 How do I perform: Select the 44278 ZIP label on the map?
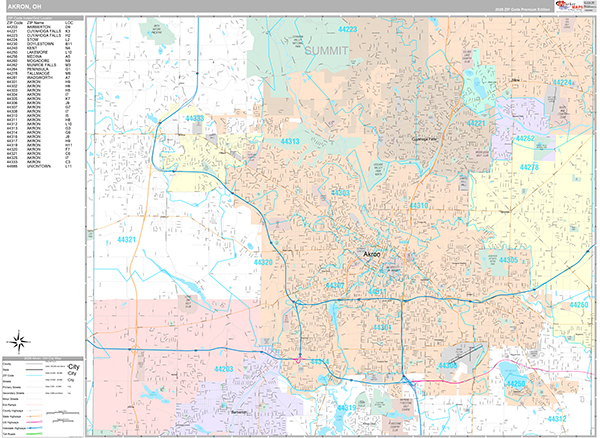[529, 167]
